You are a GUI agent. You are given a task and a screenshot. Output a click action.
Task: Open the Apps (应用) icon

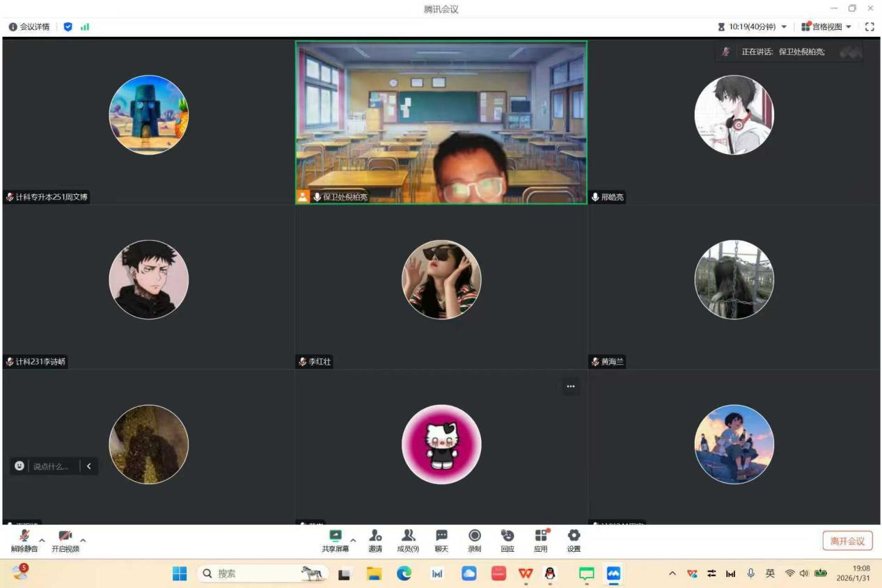pyautogui.click(x=541, y=540)
